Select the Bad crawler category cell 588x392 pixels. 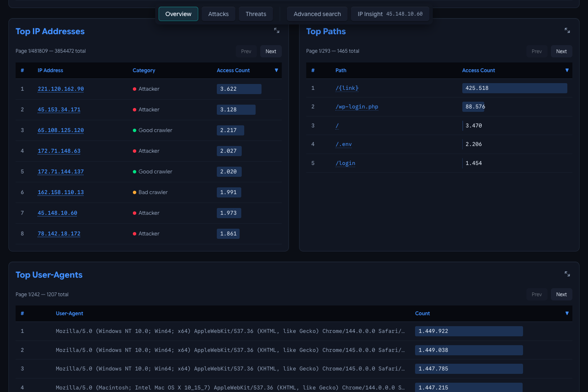click(x=150, y=192)
